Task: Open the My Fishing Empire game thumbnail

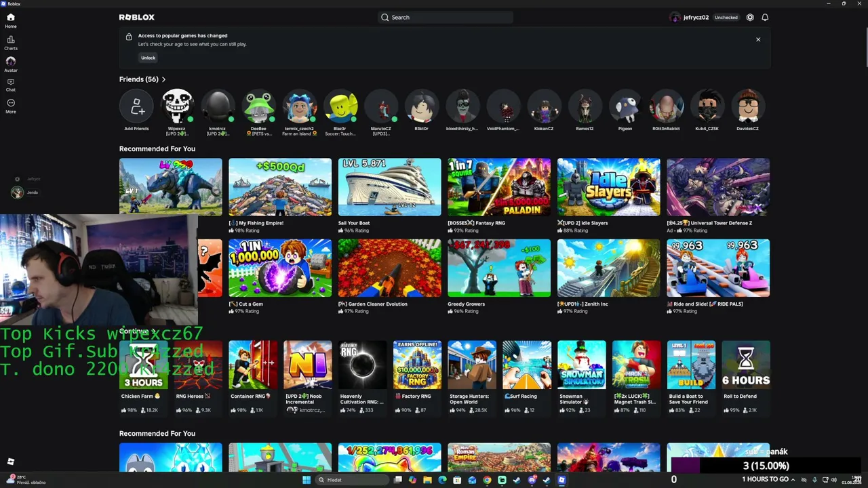Action: point(280,187)
